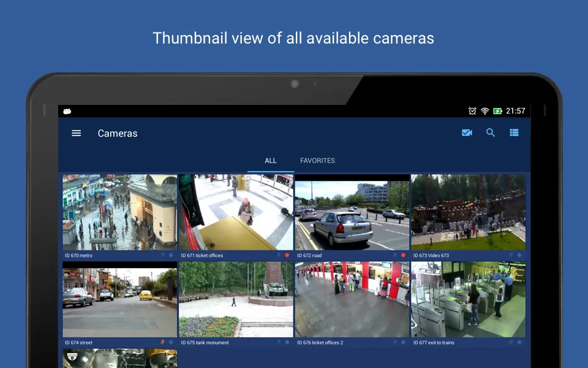Viewport: 588px width, 368px height.
Task: Click recording status dot for ID 674 street
Action: tap(171, 342)
